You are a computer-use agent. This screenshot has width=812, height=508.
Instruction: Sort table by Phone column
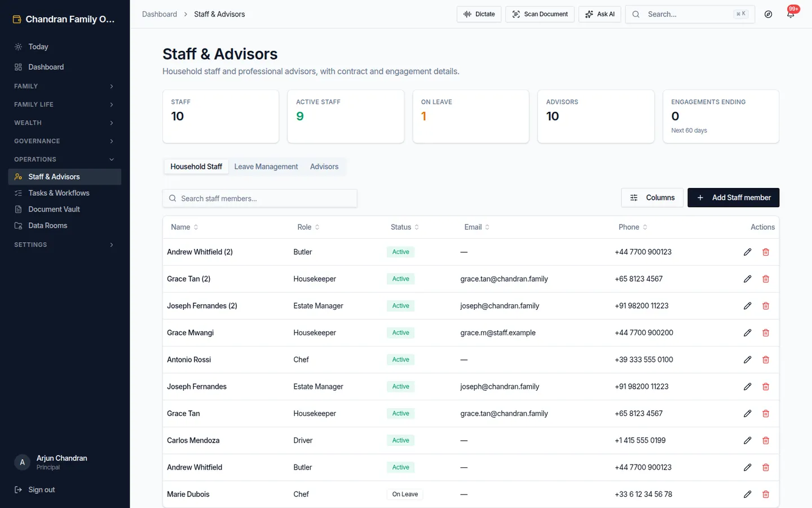click(633, 227)
